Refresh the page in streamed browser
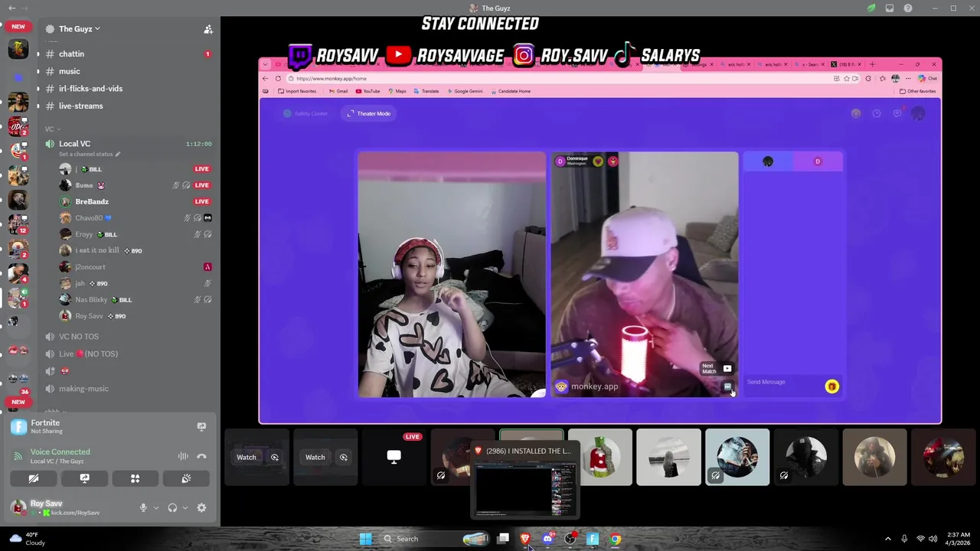The image size is (980, 551). click(277, 78)
